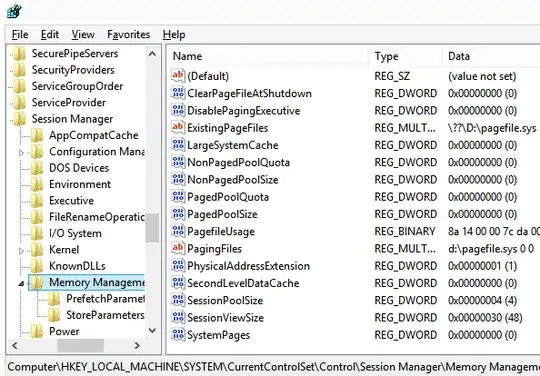Select the FileRenameOperations key
This screenshot has width=540, height=376.
pos(97,217)
